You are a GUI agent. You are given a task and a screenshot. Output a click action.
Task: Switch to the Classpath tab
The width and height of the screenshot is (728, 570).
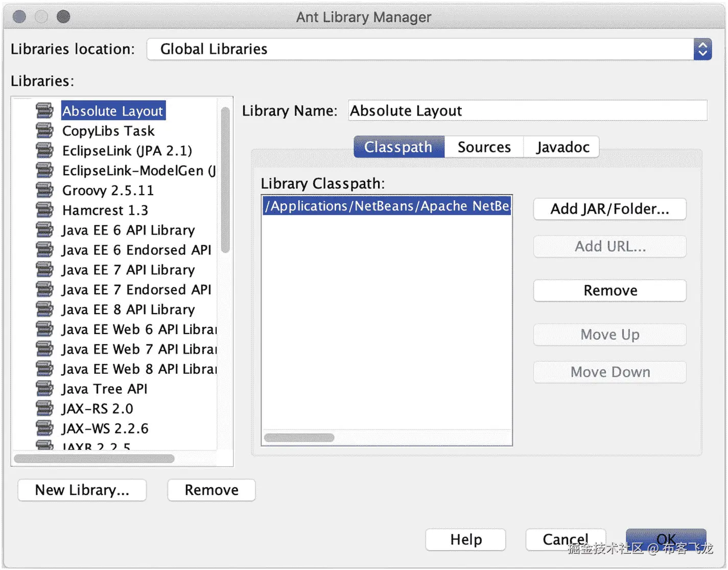(x=398, y=147)
